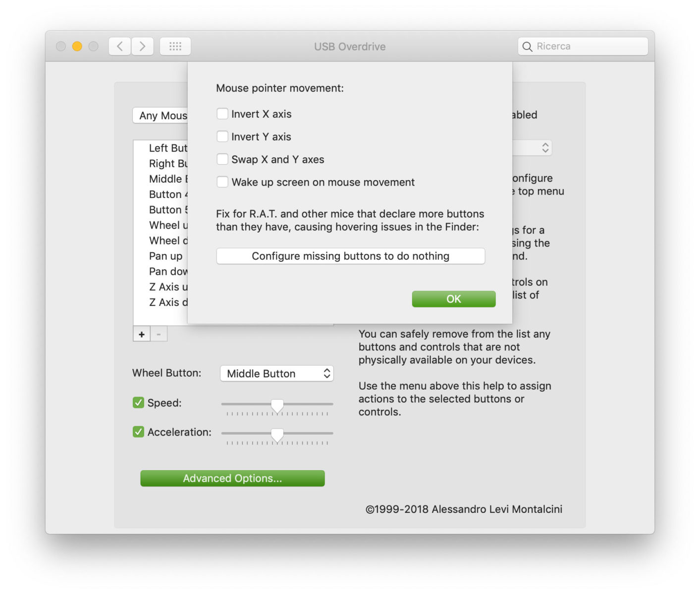Confirm the dialog with OK
This screenshot has height=594, width=700.
[x=454, y=299]
